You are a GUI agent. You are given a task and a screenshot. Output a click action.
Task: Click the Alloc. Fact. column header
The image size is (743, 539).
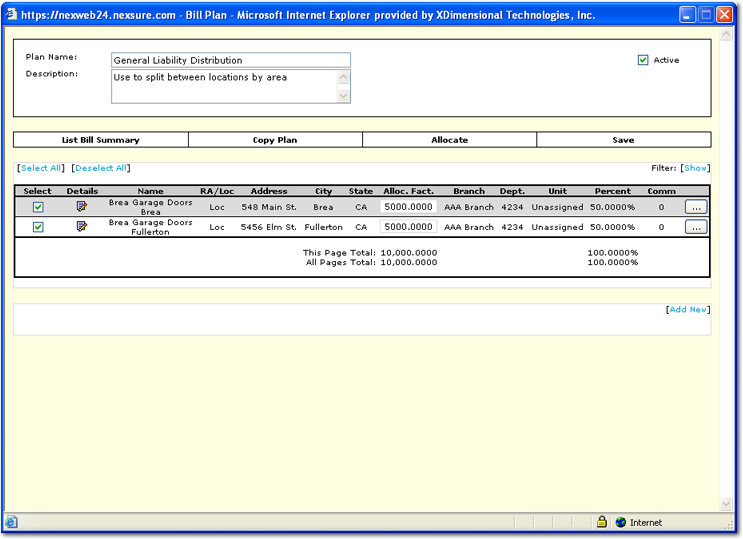(x=408, y=191)
